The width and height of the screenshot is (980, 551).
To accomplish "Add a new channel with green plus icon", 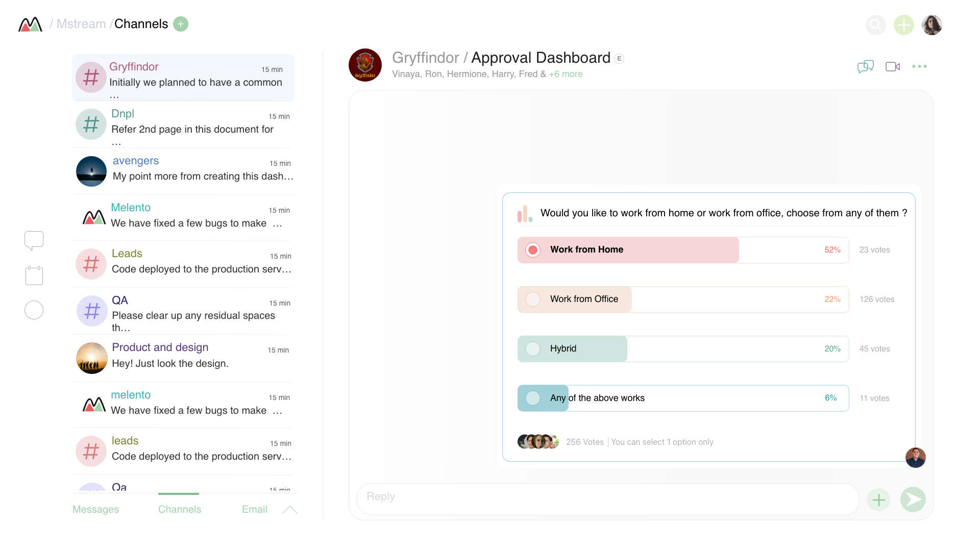I will coord(181,24).
